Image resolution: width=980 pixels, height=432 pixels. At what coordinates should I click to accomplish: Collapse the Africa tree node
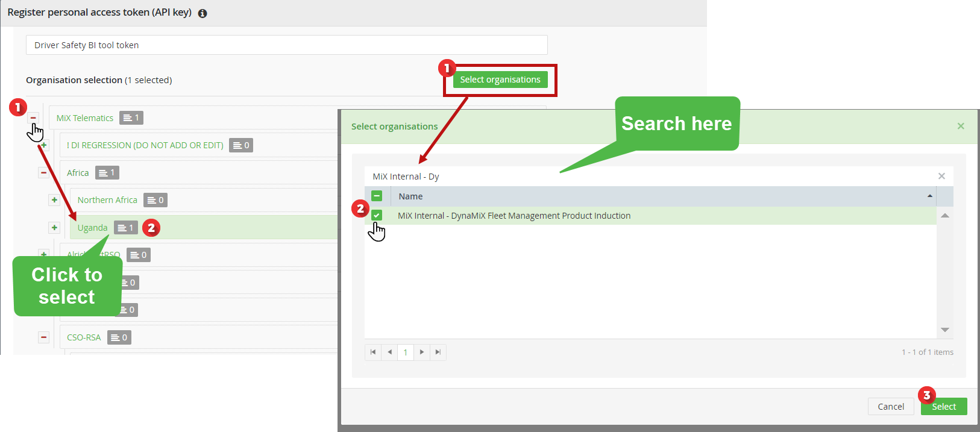click(x=43, y=173)
